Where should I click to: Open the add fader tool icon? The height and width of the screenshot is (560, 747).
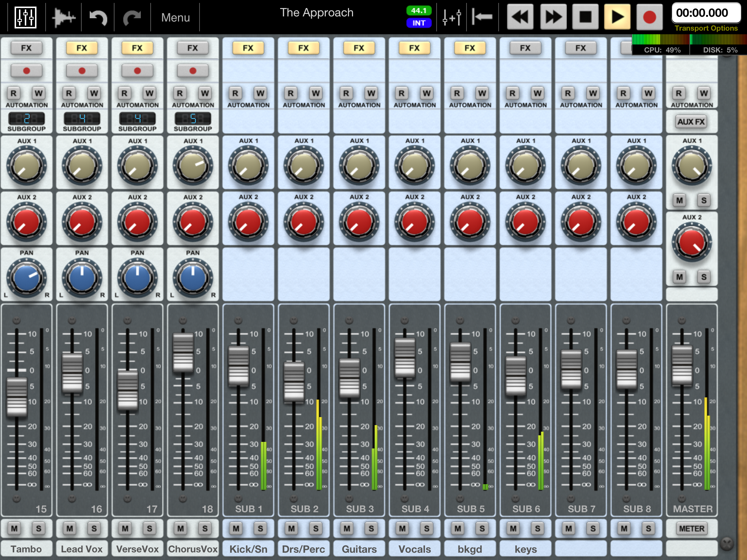[452, 17]
